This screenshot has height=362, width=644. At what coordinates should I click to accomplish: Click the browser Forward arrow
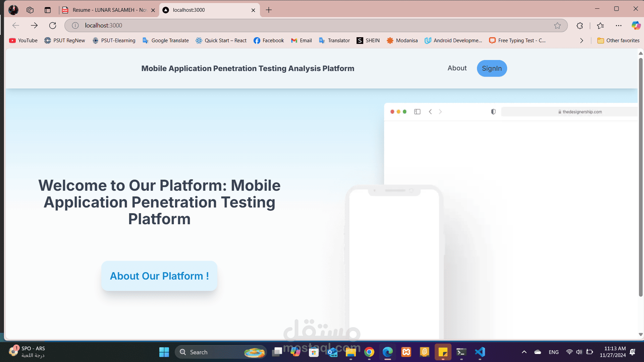34,25
